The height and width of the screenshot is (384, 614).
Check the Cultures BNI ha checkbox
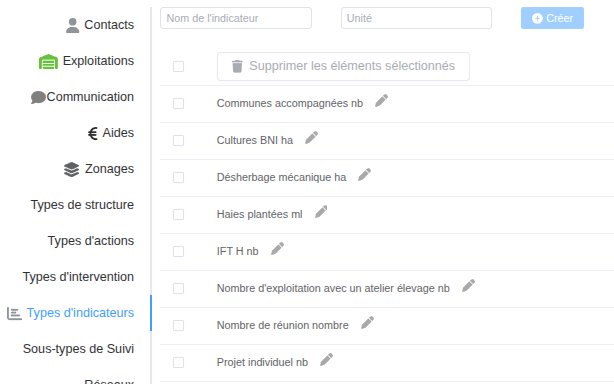pos(179,141)
